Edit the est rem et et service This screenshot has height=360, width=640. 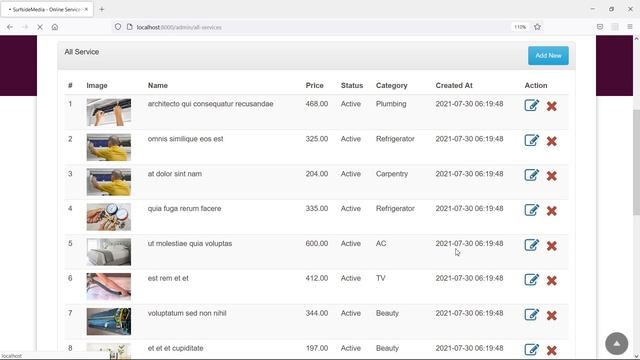pyautogui.click(x=531, y=280)
